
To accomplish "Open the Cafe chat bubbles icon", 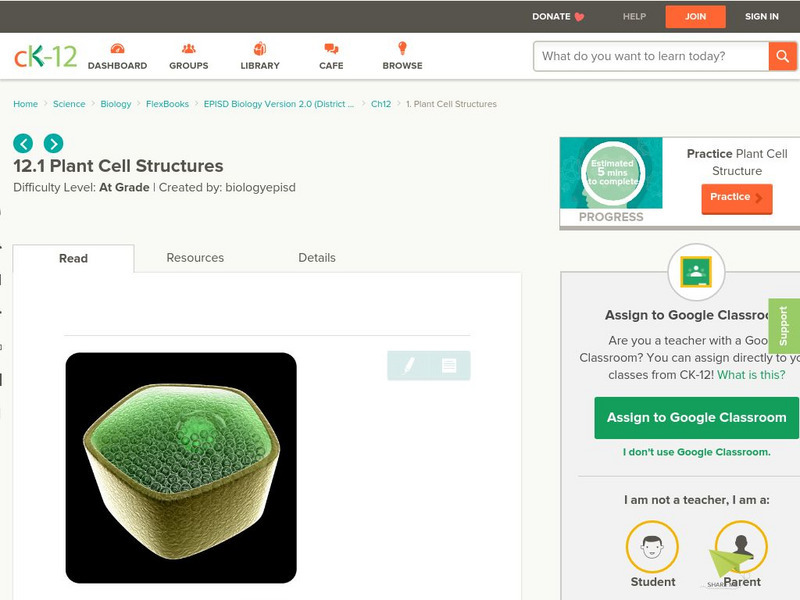I will click(331, 48).
